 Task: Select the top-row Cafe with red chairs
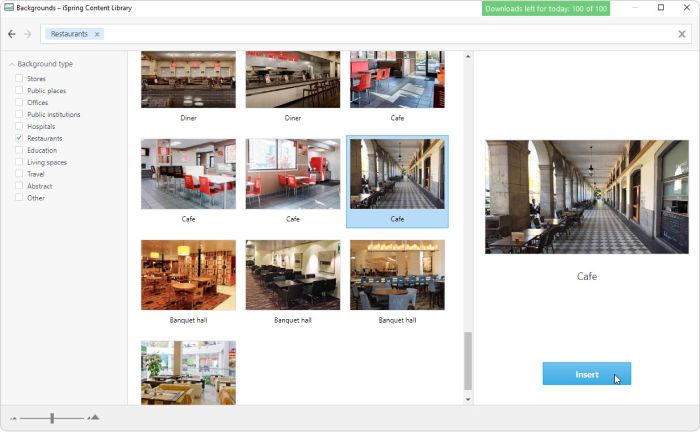397,79
